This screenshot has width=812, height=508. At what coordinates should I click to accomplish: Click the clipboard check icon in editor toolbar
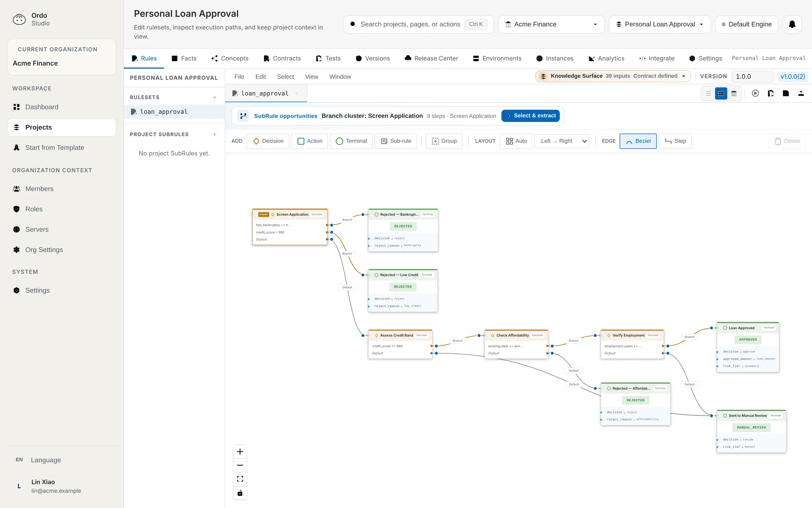pyautogui.click(x=771, y=93)
